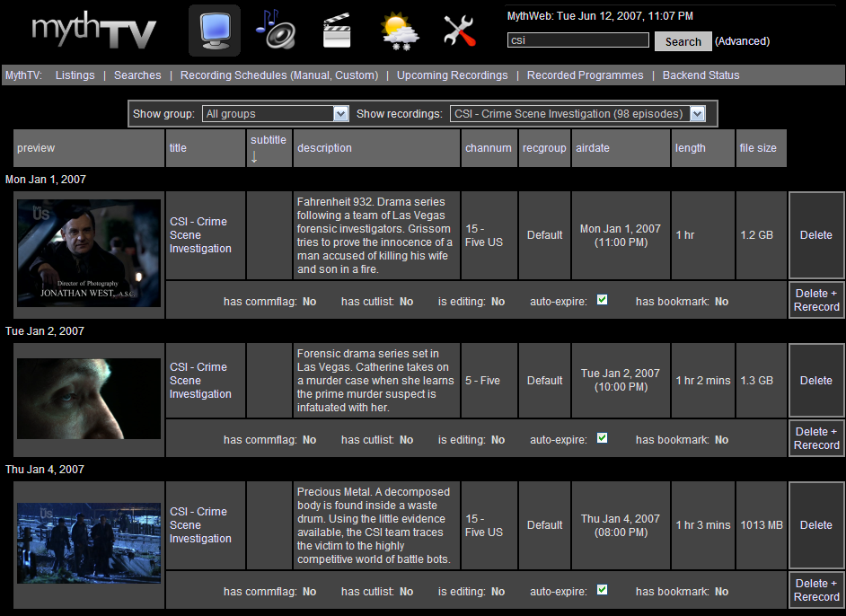Image resolution: width=846 pixels, height=616 pixels.
Task: Delete + Rerecord the Tue Jan 2 episode
Action: (816, 438)
